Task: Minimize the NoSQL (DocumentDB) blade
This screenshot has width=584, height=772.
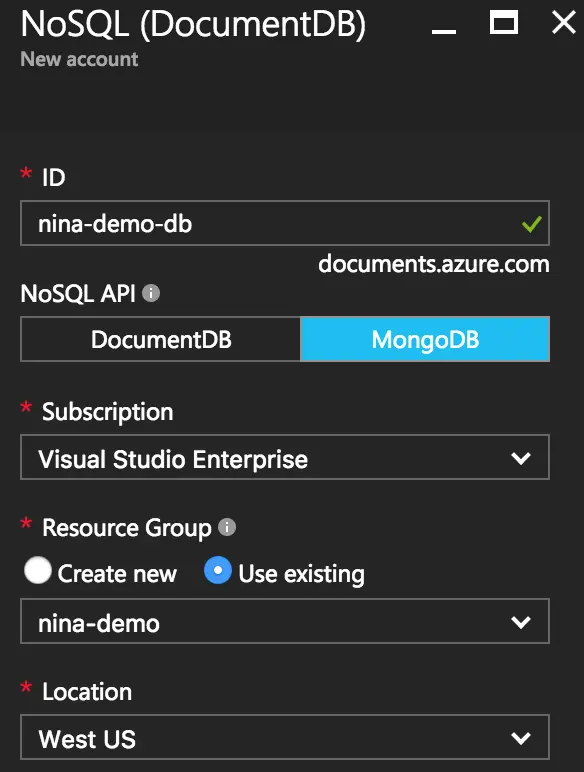Action: (444, 31)
